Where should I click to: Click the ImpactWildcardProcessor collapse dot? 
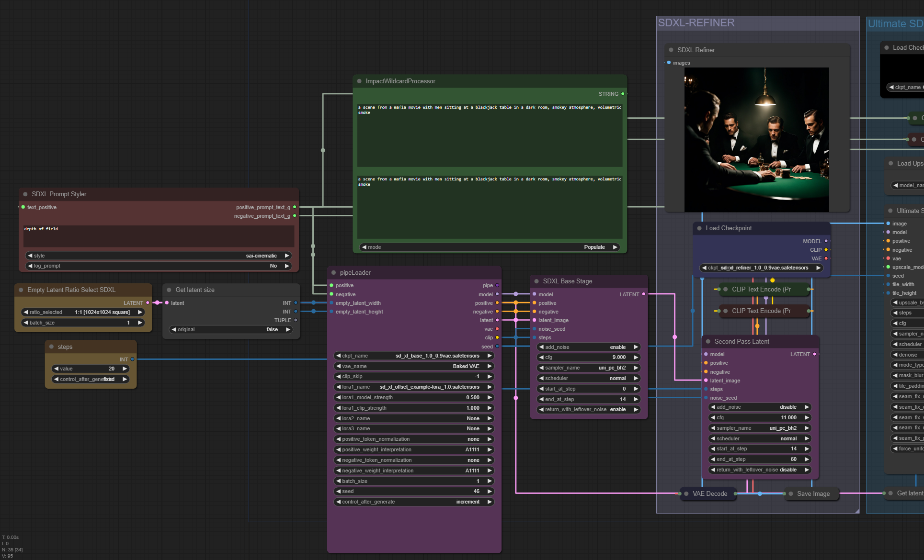(x=359, y=81)
